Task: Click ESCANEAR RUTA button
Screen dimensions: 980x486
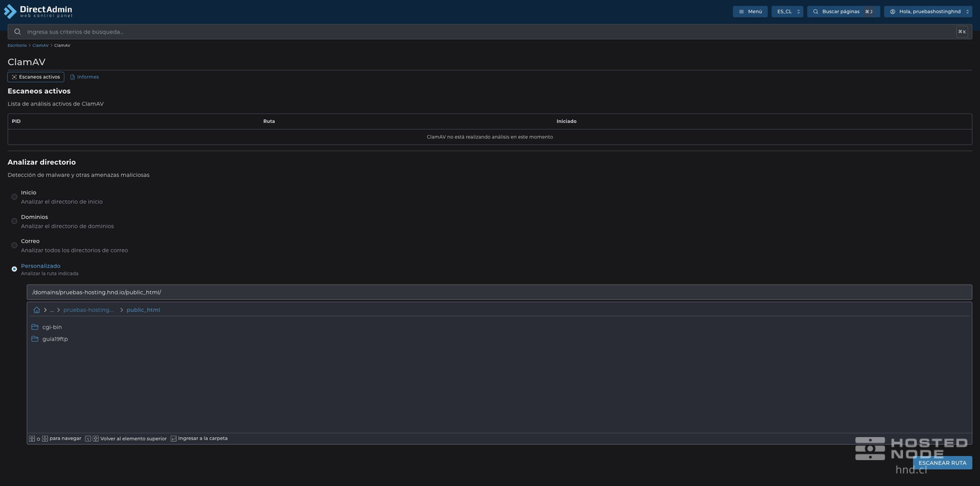Action: (x=942, y=463)
